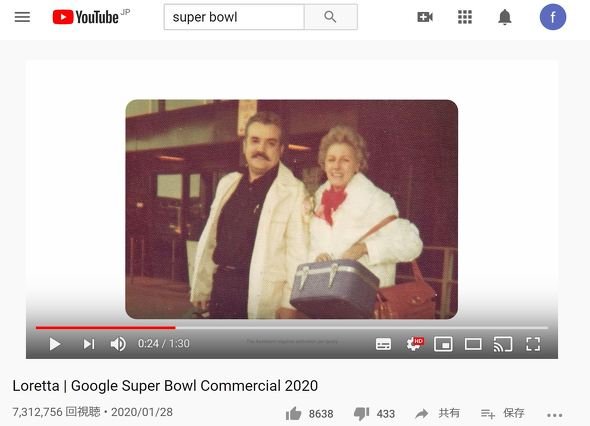Mute the video volume
The height and width of the screenshot is (426, 590).
tap(118, 344)
